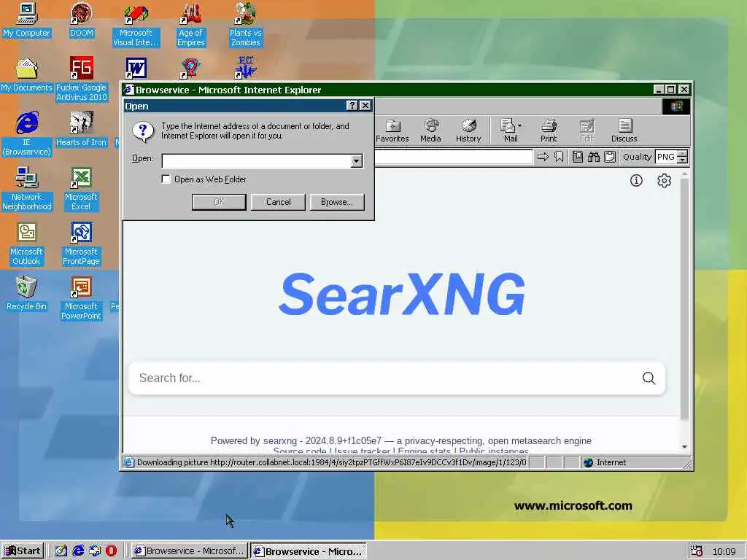
Task: Click Cancel in the Open dialog
Action: tap(278, 202)
